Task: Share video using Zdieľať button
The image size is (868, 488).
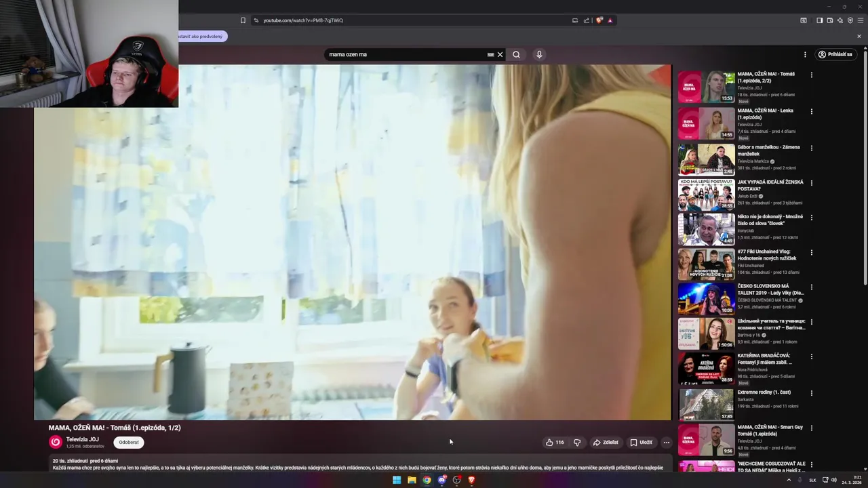Action: (606, 442)
